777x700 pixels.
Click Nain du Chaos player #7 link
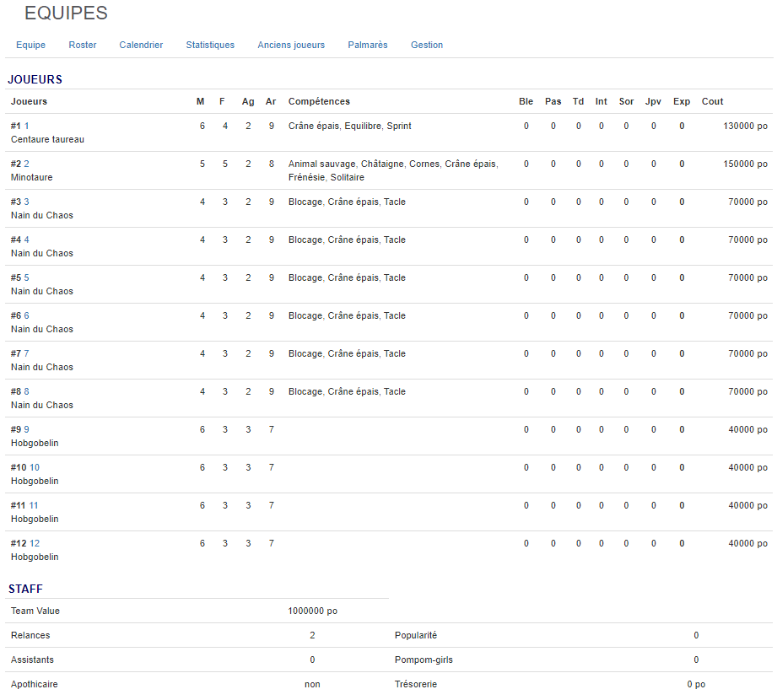click(x=26, y=353)
